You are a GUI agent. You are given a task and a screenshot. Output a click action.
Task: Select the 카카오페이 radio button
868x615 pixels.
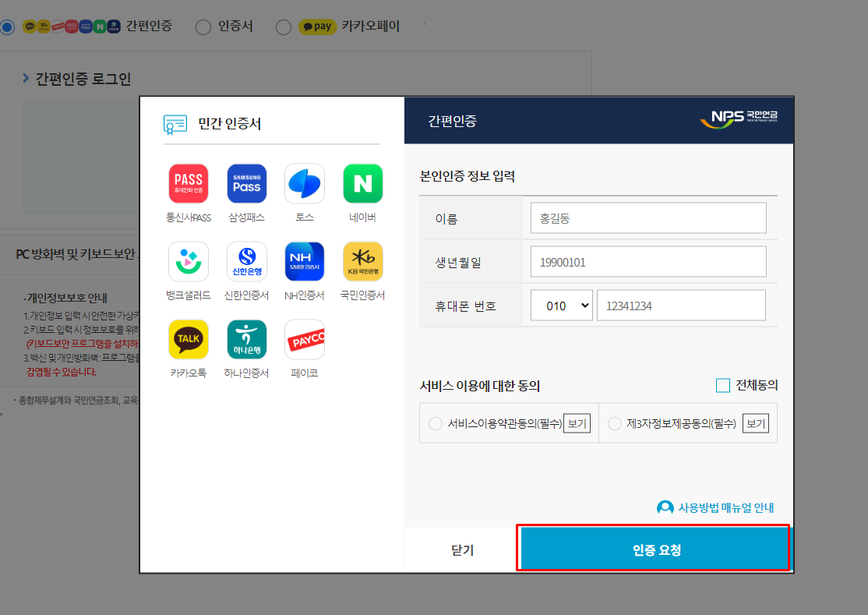click(284, 27)
